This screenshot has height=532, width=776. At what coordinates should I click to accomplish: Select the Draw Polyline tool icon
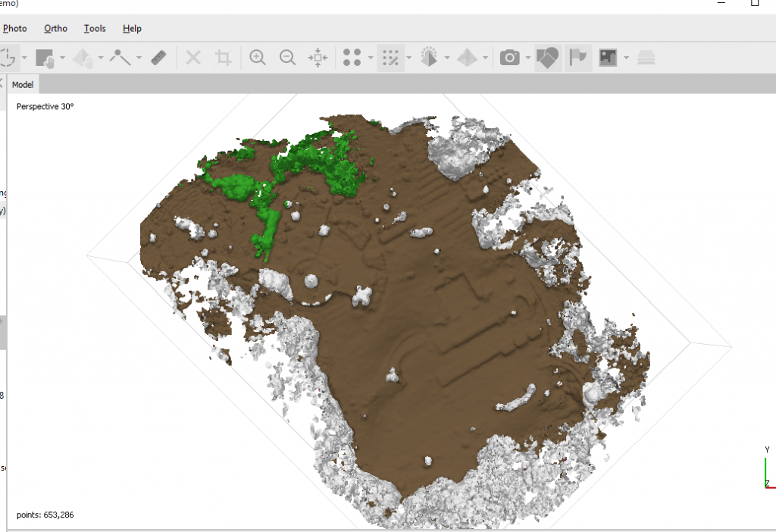click(x=120, y=58)
